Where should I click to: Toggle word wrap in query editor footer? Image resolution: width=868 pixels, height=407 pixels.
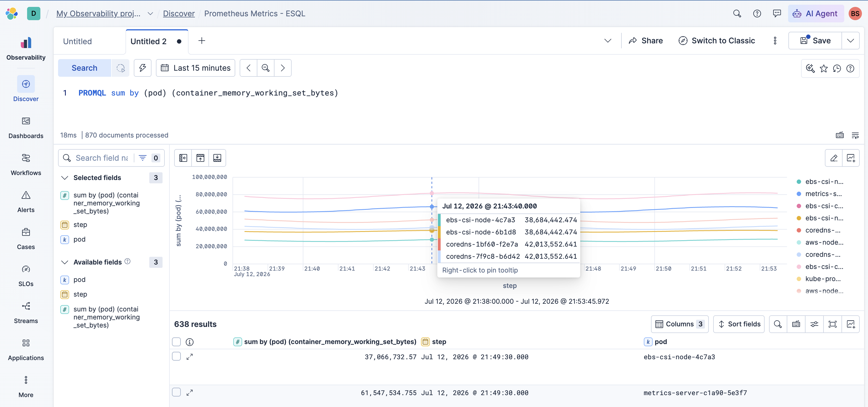point(855,135)
